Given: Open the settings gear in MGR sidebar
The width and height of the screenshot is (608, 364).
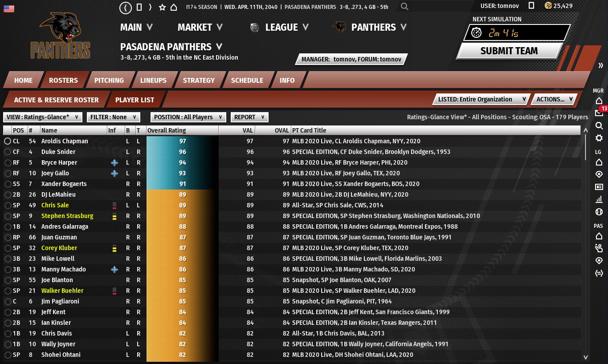Looking at the screenshot, I should coord(599,138).
